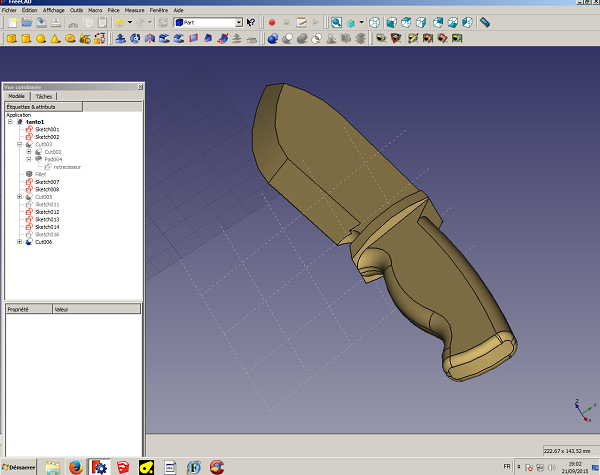600x475 pixels.
Task: Select Sketch002 in the model tree
Action: (47, 137)
